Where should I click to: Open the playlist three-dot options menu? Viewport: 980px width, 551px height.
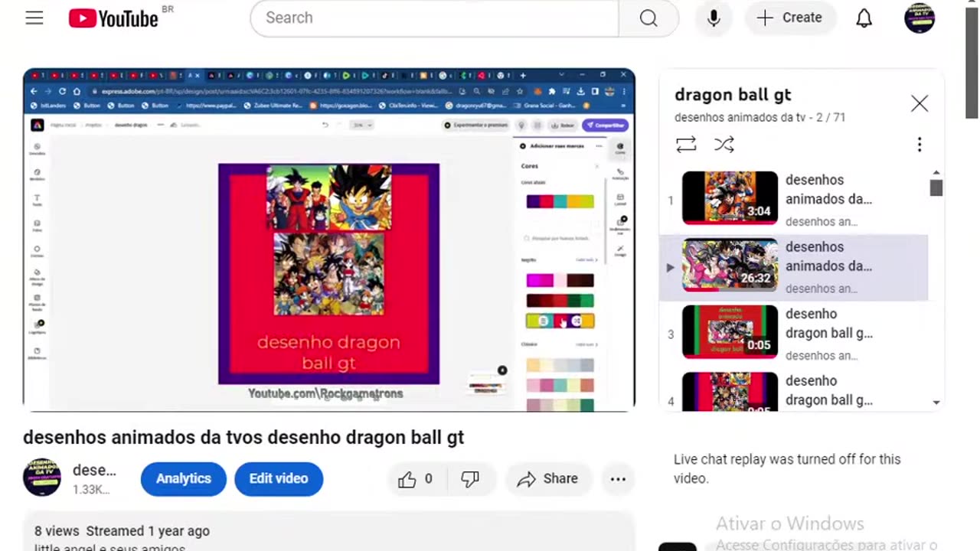click(920, 145)
